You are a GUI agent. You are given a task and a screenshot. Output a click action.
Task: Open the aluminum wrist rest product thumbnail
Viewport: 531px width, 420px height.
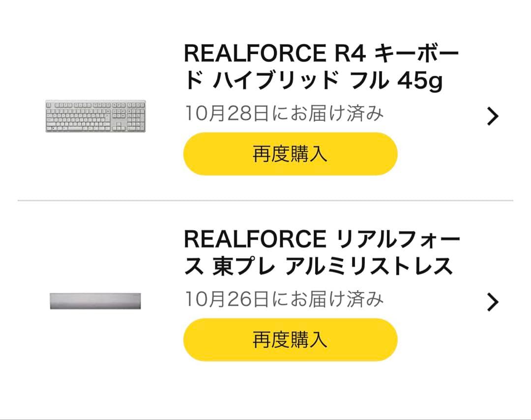[96, 302]
